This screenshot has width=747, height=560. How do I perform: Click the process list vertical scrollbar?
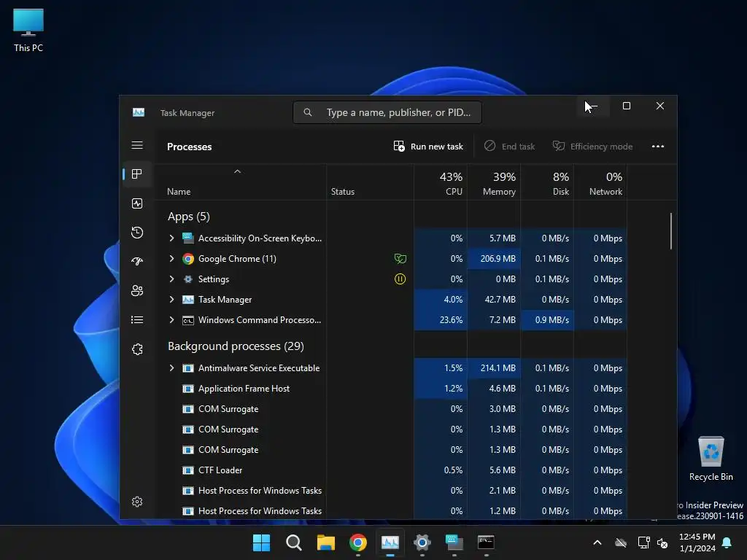pyautogui.click(x=671, y=231)
